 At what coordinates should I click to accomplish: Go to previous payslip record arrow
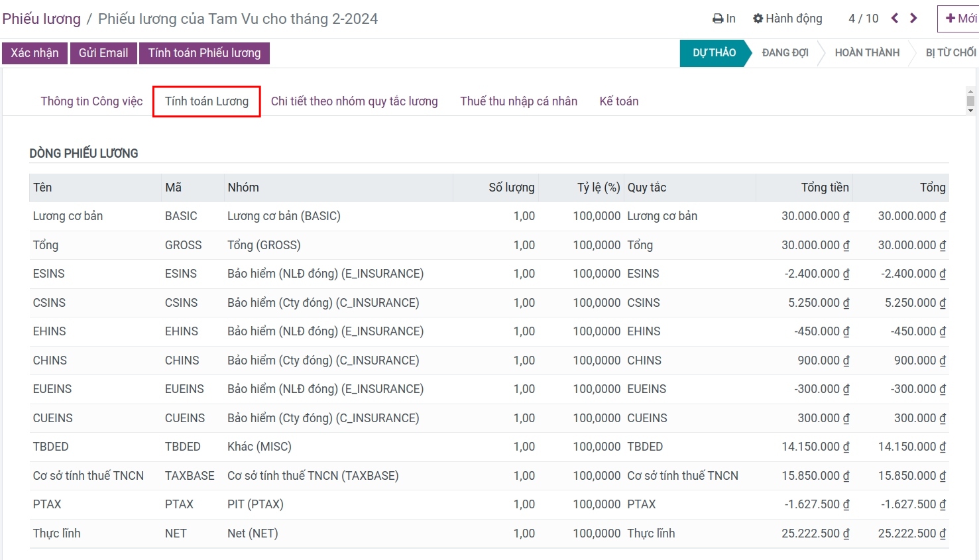click(895, 19)
